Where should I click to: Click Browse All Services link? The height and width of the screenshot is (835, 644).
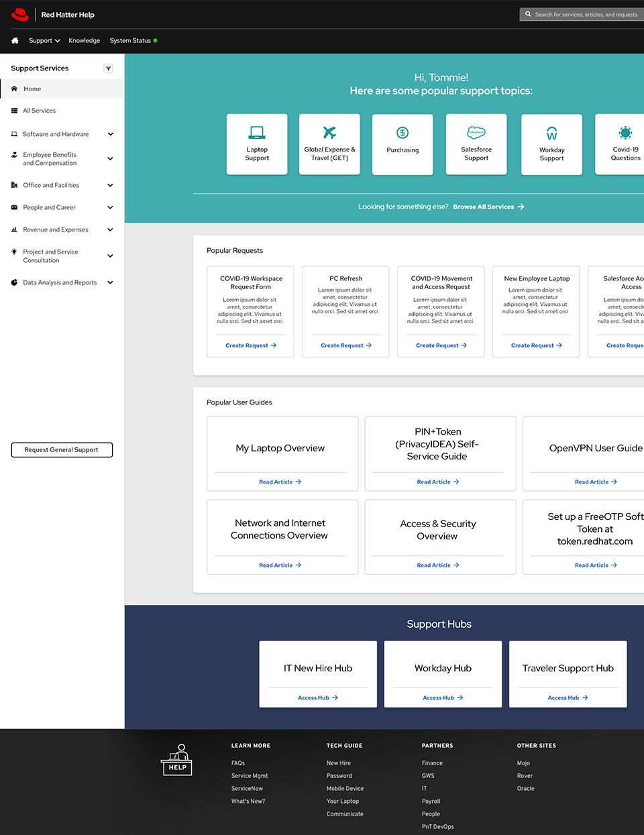tap(488, 207)
